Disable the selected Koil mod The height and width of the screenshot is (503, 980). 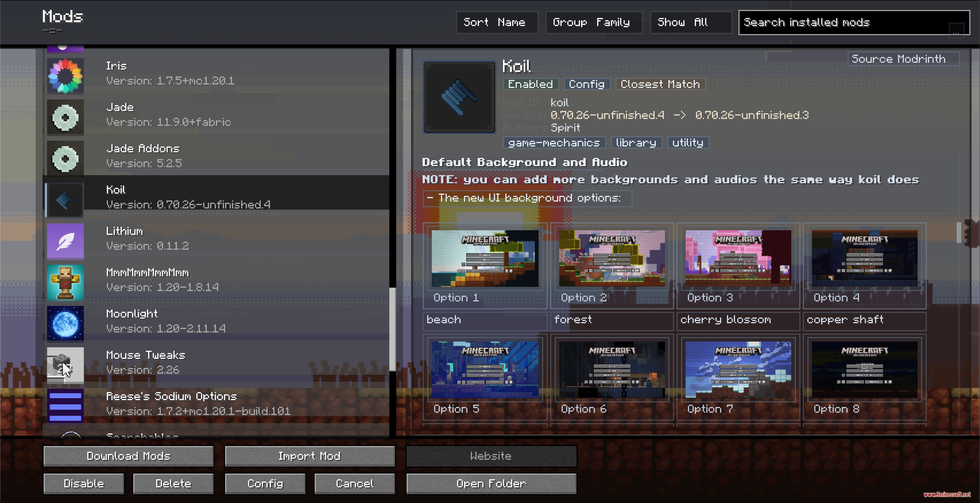(x=84, y=484)
